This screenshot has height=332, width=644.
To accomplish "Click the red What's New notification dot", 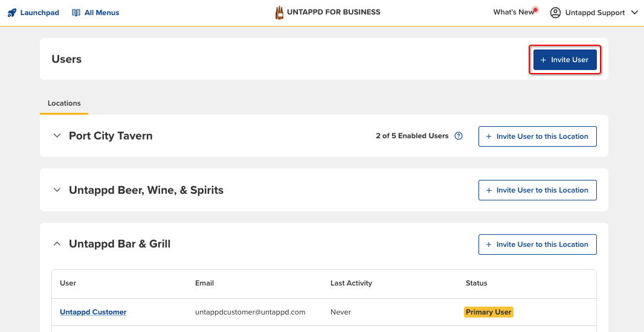I will click(535, 10).
